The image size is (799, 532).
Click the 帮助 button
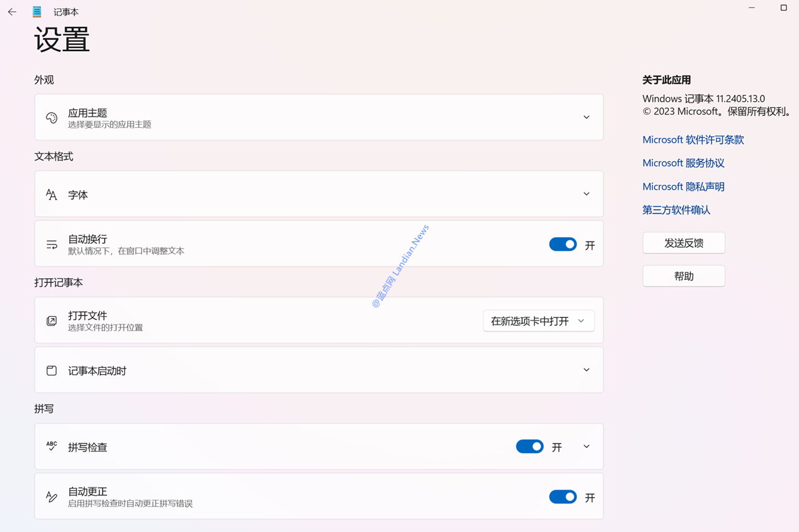click(x=684, y=276)
